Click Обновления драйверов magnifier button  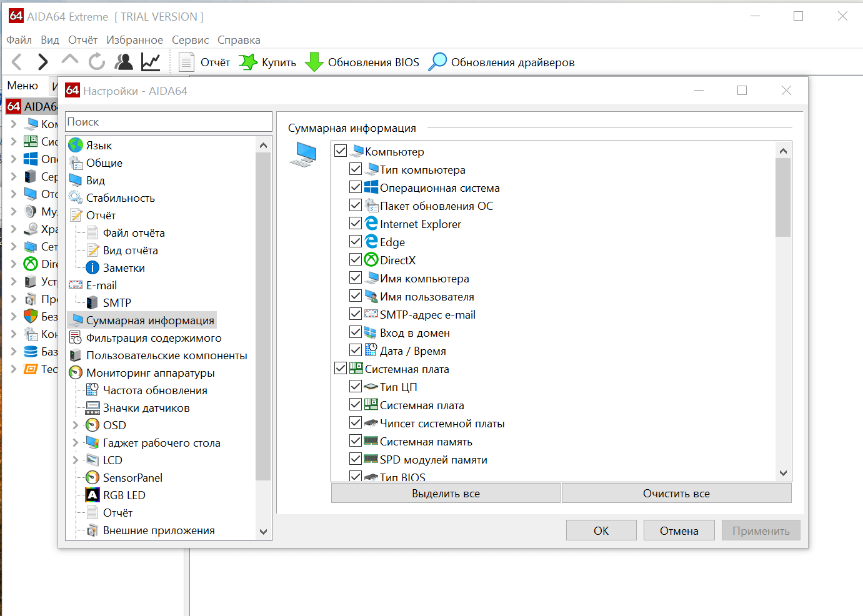click(501, 62)
